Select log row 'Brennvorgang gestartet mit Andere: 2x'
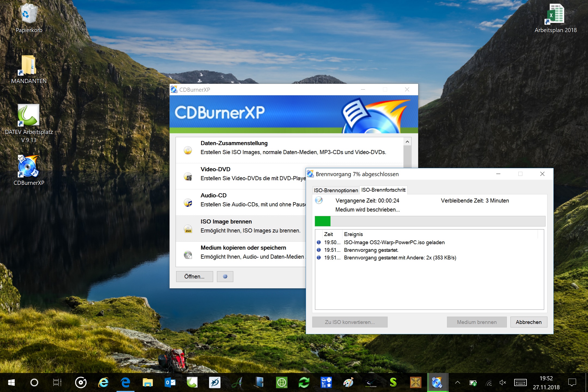Image resolution: width=588 pixels, height=392 pixels. 429,258
